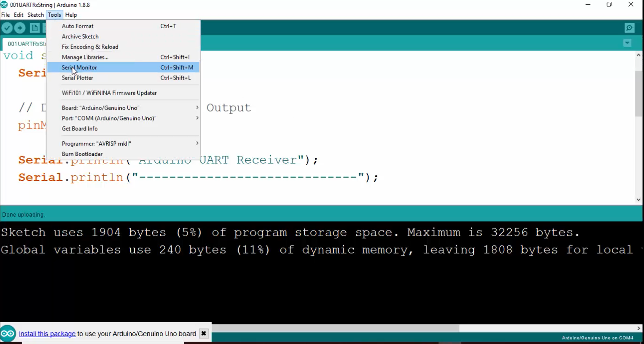
Task: Dismiss the install package notification
Action: 203,334
